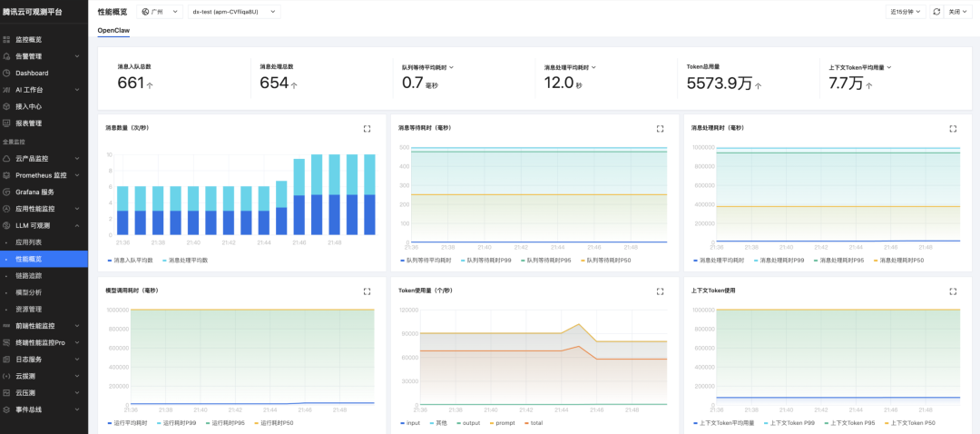
Task: Open the 上下文Token平均用量 metric card dropdown
Action: coord(888,67)
